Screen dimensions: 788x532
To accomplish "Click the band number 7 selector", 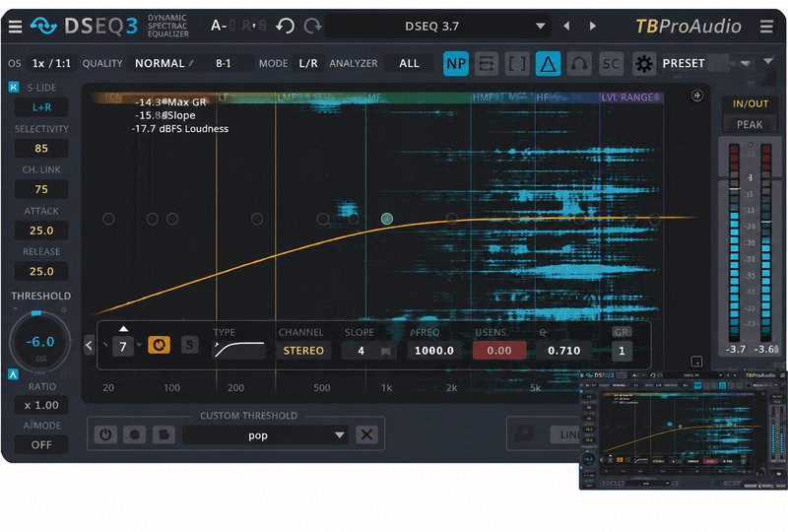I will pos(123,347).
